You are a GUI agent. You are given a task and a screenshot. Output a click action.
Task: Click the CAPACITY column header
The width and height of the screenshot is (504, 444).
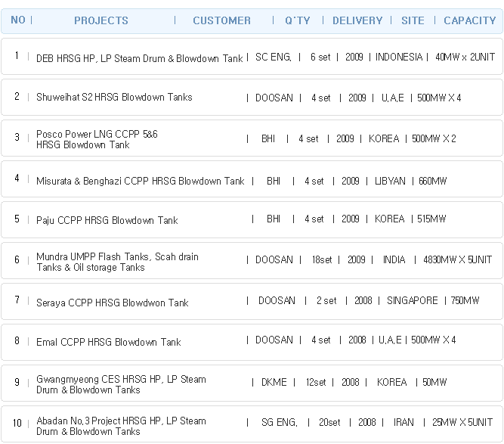(x=470, y=20)
